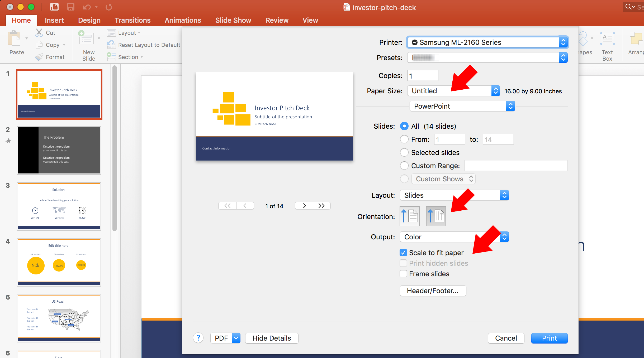Select All 14 slides radio button
The height and width of the screenshot is (358, 644).
[404, 127]
